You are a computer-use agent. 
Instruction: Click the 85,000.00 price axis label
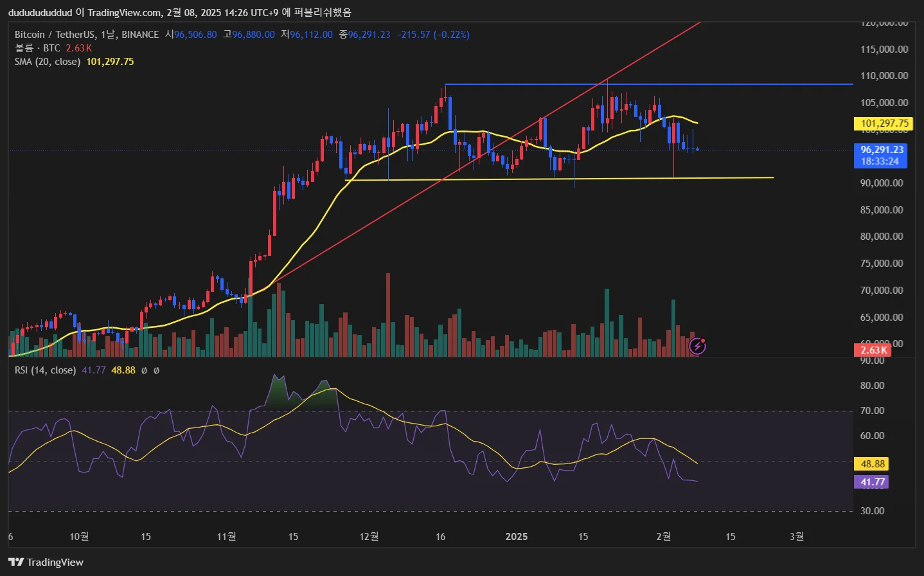point(882,210)
